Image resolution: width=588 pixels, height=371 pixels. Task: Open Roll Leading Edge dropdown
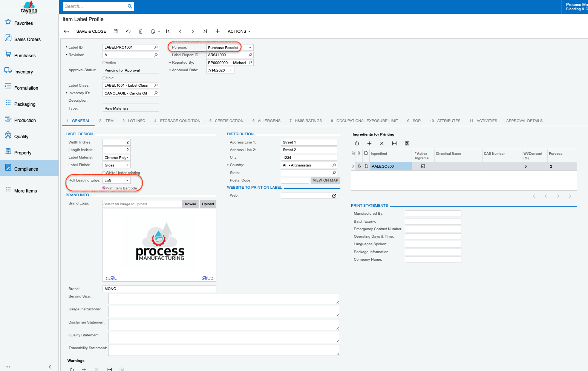point(127,180)
